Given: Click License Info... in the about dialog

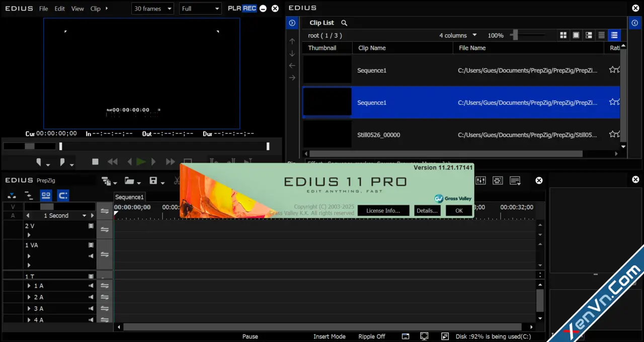Looking at the screenshot, I should 383,211.
